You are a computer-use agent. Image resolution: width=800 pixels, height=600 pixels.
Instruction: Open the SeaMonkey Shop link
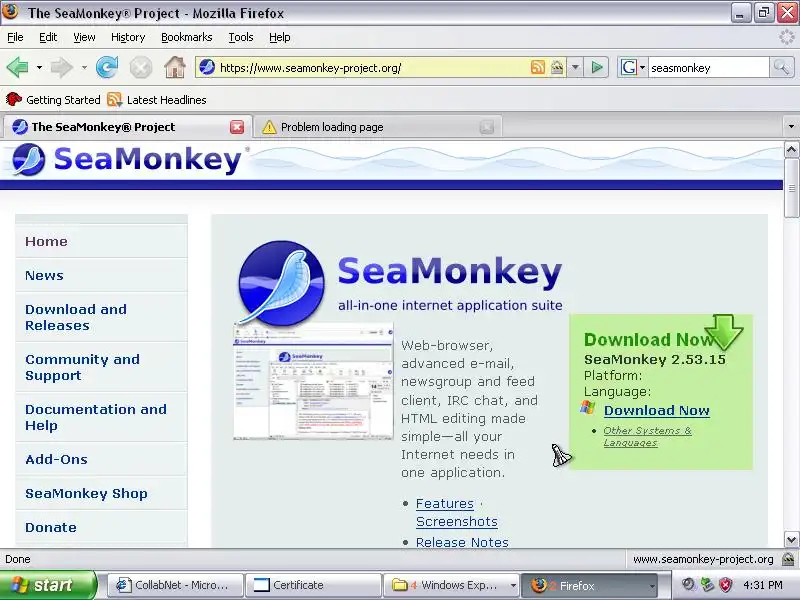point(86,493)
